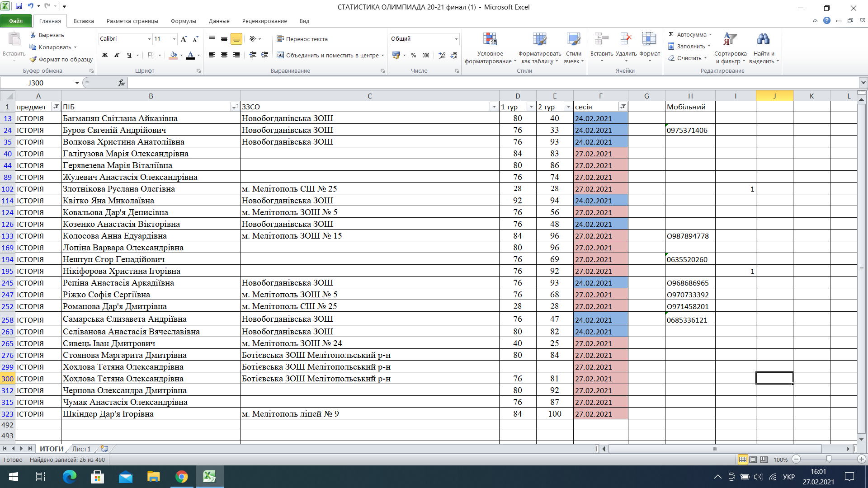Viewport: 868px width, 488px height.
Task: Open the ПІБ column filter dropdown
Action: (234, 107)
